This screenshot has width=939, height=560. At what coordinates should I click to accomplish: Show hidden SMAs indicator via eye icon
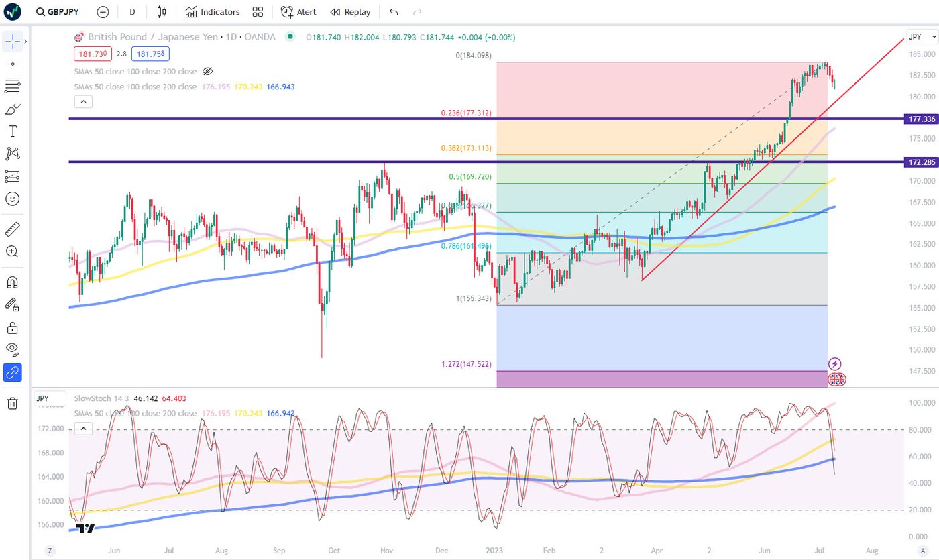(208, 71)
